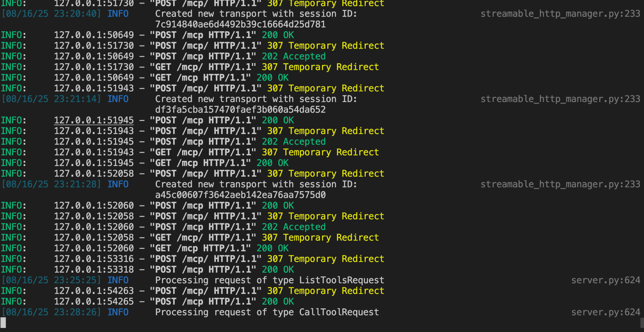Screen dimensions: 644x332
Task: Select the GET /mcp HTTP/1.1 request from 51945
Action: pos(203,163)
